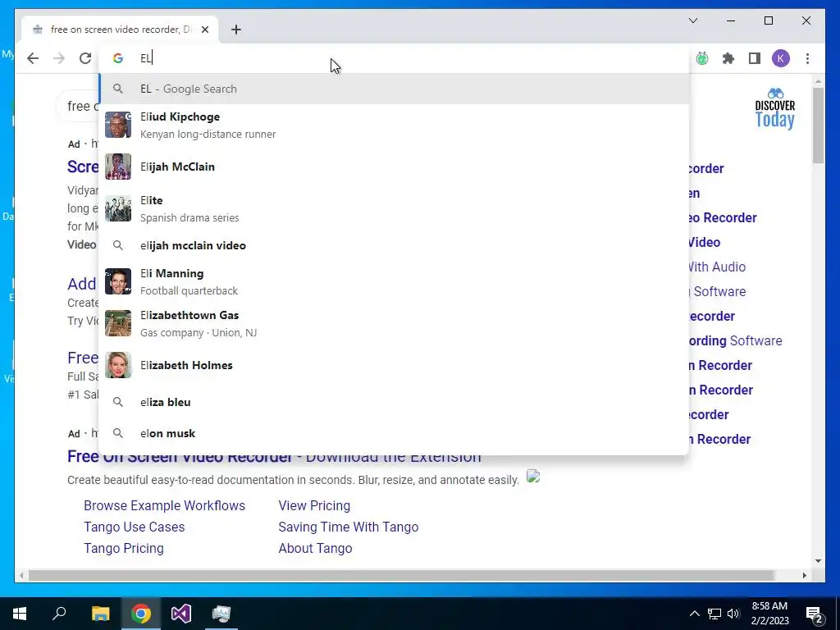This screenshot has height=630, width=840.
Task: Open Tango Use Cases link
Action: (x=135, y=527)
